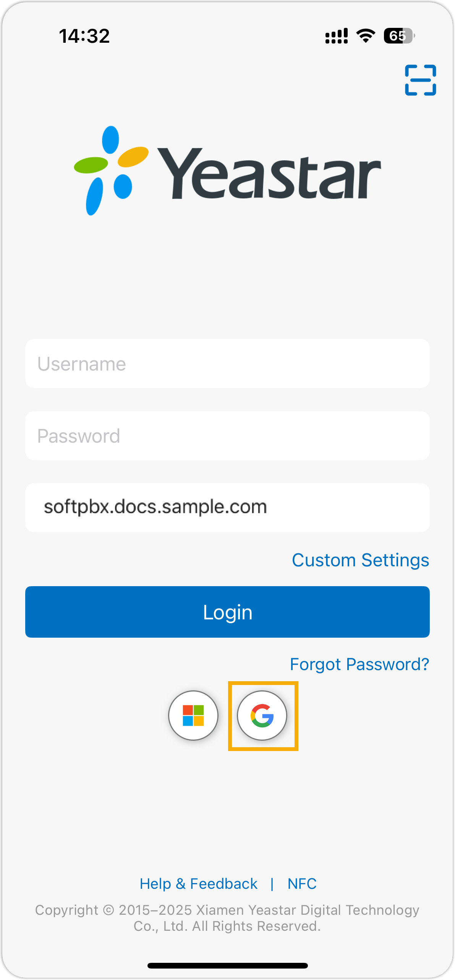Tap the Xiamen Yeastar copyright notice
Image resolution: width=455 pixels, height=980 pixels.
click(x=227, y=918)
